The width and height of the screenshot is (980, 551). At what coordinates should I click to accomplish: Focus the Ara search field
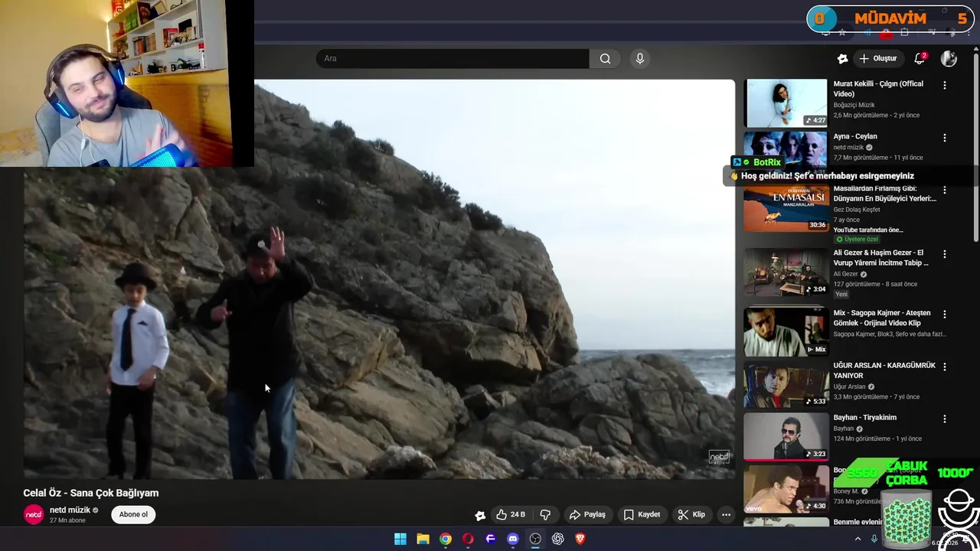pos(452,59)
